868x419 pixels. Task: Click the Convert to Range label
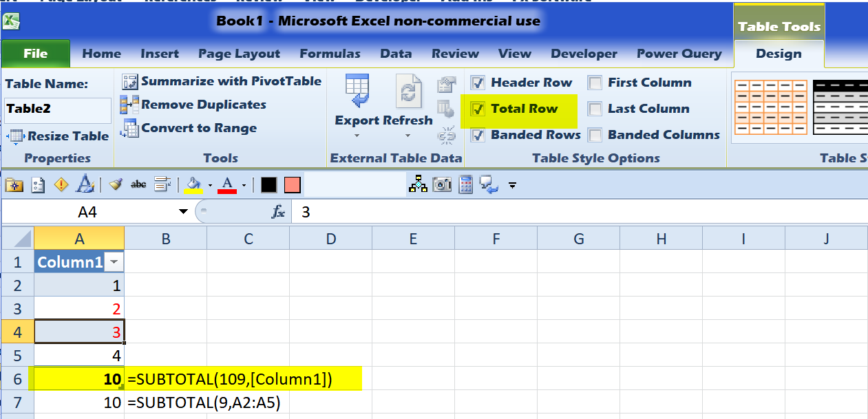(x=199, y=128)
